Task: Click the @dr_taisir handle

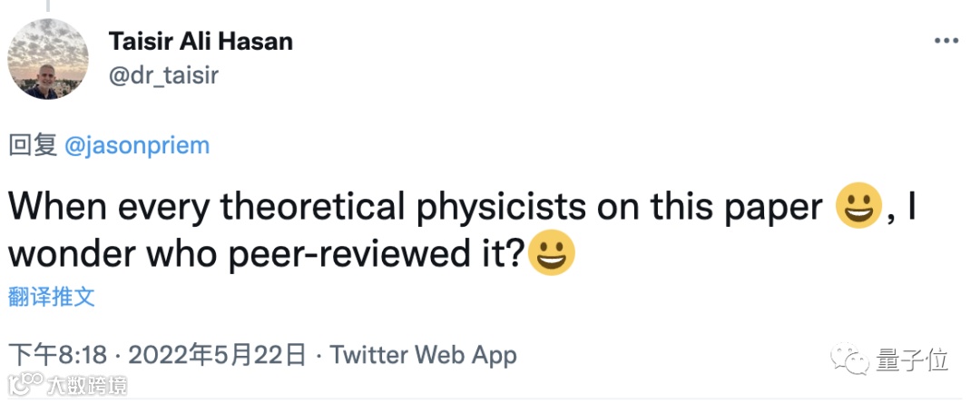Action: (163, 74)
